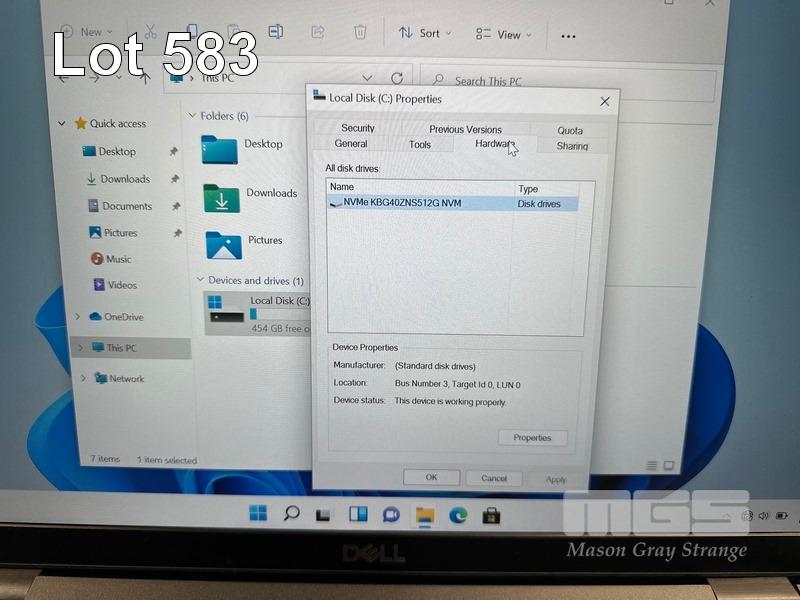Switch to the Security tab
The width and height of the screenshot is (800, 600).
tap(357, 128)
